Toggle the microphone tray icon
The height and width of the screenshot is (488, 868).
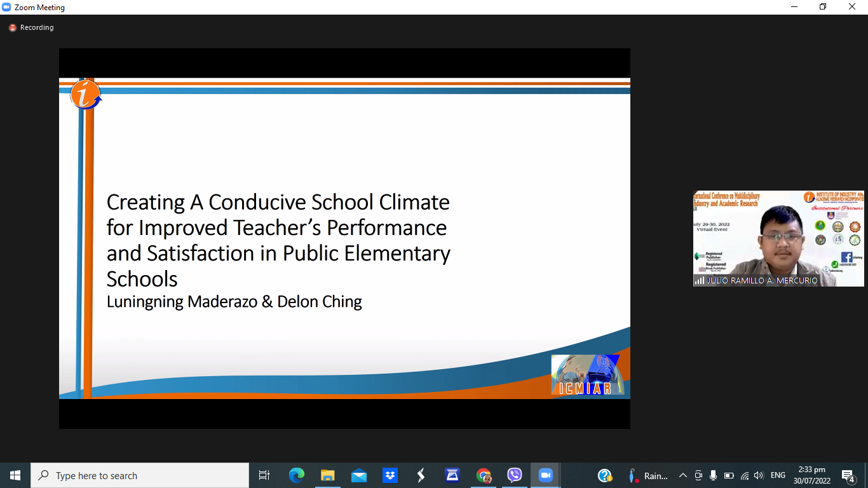pos(714,475)
